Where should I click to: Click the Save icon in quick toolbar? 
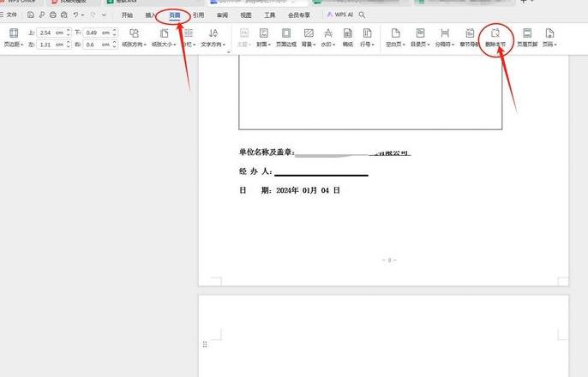coord(31,15)
